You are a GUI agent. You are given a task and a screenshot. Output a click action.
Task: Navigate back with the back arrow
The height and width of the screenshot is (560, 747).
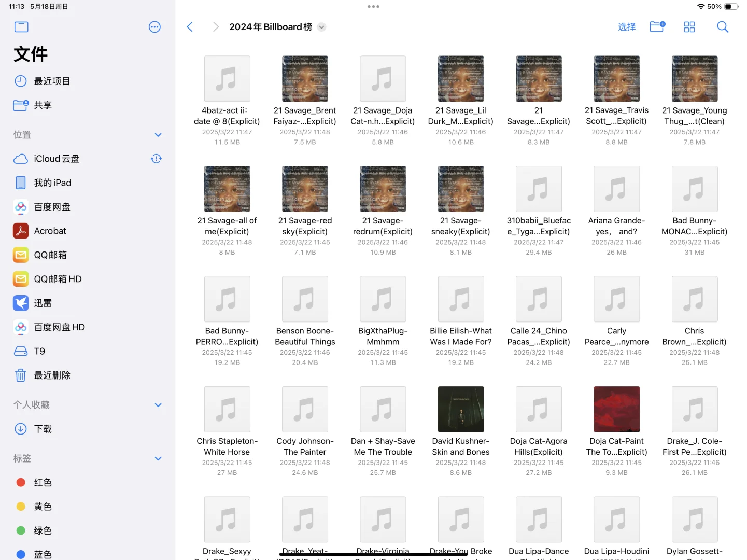[x=190, y=26]
